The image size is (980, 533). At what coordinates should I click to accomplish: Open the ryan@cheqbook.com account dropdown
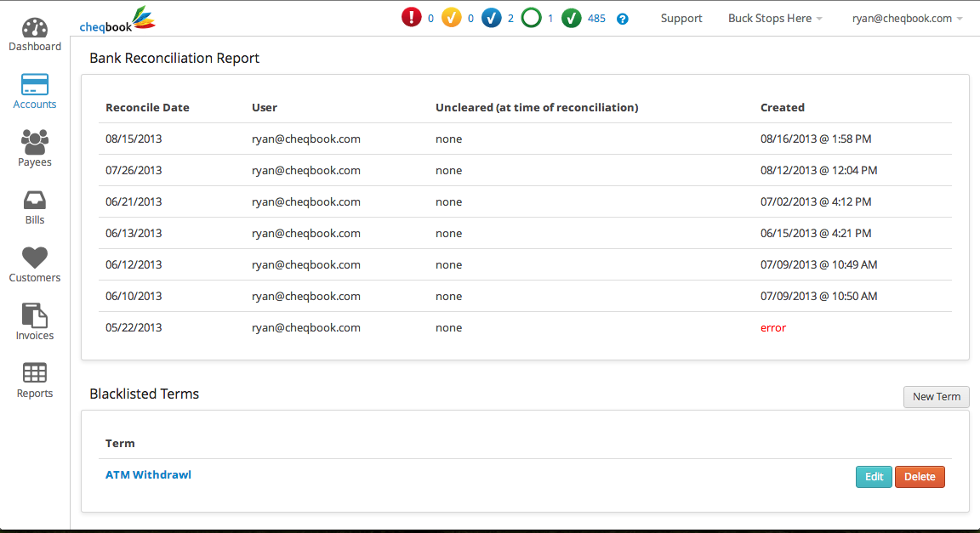pos(907,19)
